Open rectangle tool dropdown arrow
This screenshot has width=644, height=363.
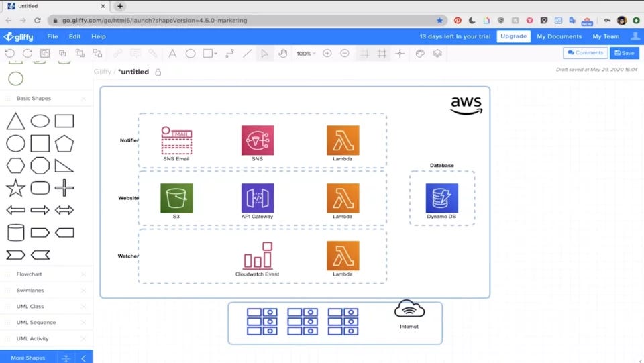coord(215,54)
